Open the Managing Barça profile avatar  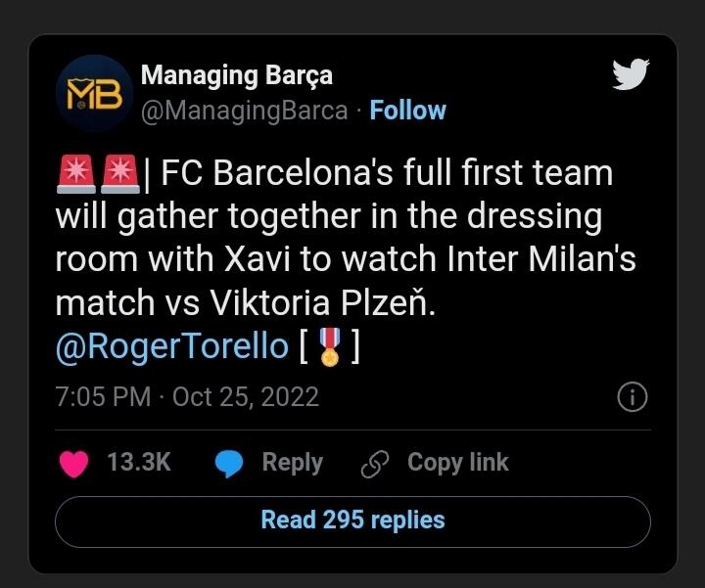(x=94, y=93)
